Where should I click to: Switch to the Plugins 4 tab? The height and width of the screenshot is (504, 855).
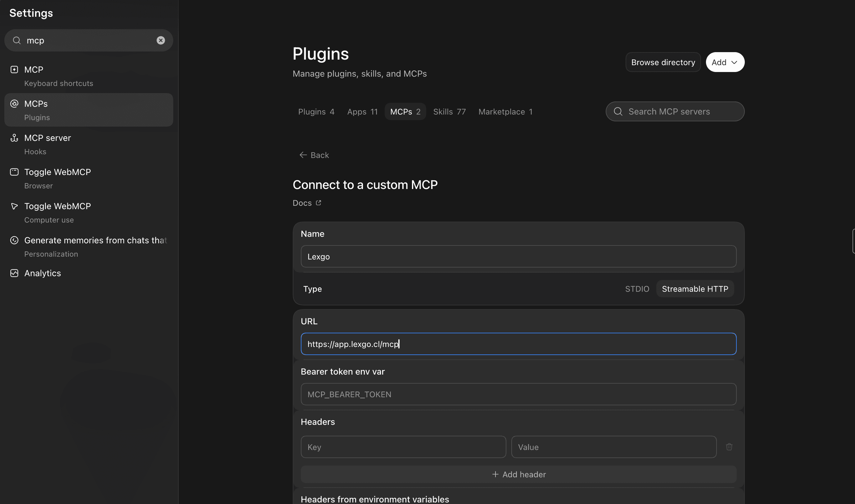pyautogui.click(x=316, y=112)
